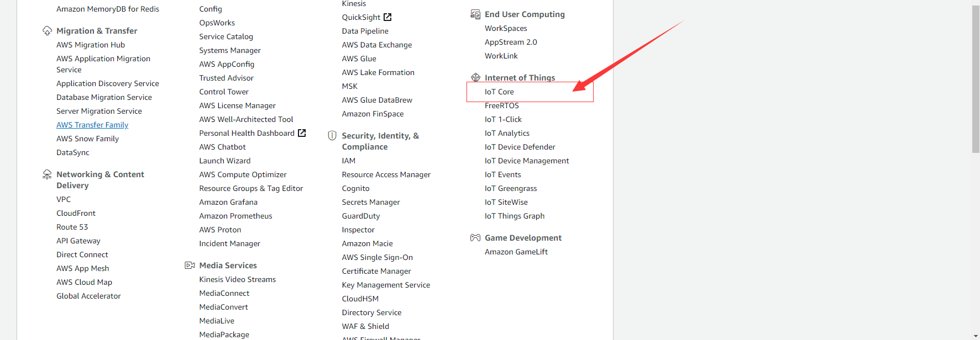Open MediaLive service
980x340 pixels.
(217, 321)
